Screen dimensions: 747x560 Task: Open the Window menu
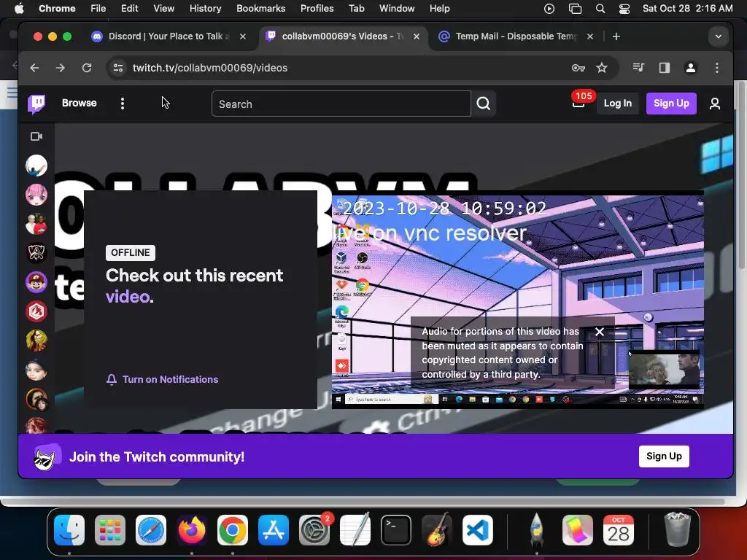[397, 9]
